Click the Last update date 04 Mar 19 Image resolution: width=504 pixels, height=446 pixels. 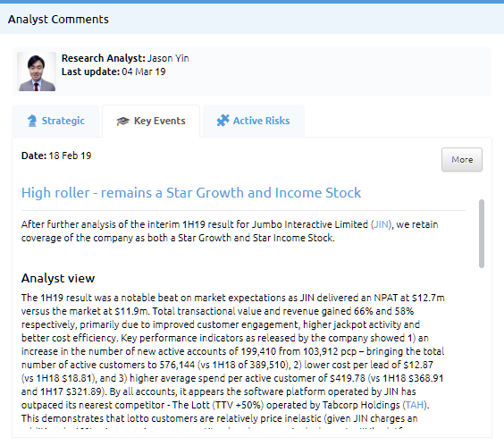click(144, 72)
